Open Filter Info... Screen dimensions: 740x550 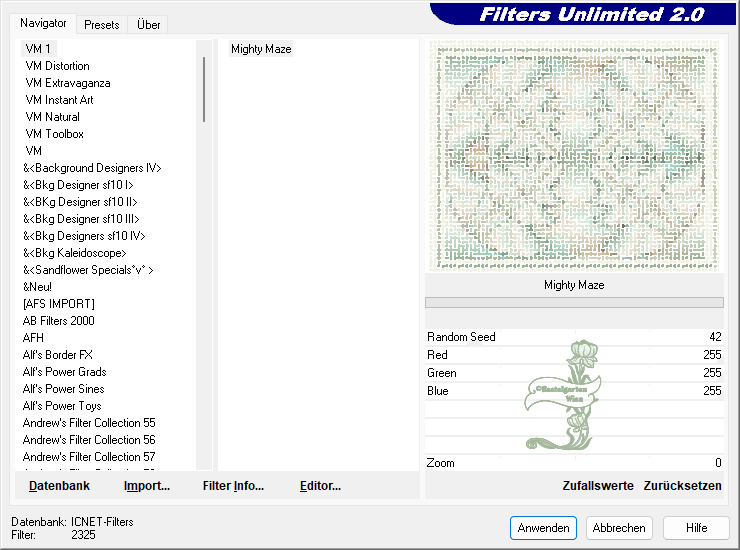(x=233, y=486)
